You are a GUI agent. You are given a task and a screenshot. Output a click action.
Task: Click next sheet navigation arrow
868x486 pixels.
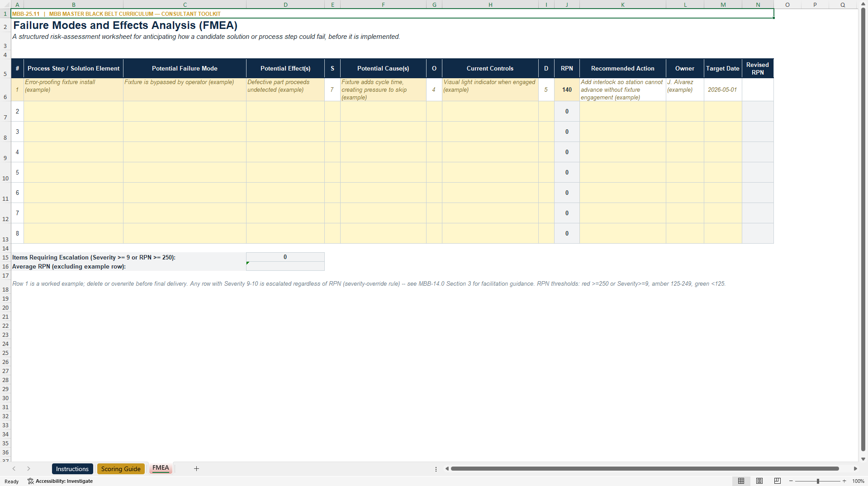[x=28, y=469]
